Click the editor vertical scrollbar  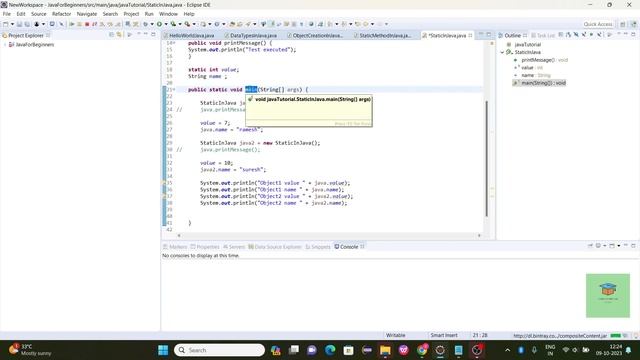[x=487, y=158]
